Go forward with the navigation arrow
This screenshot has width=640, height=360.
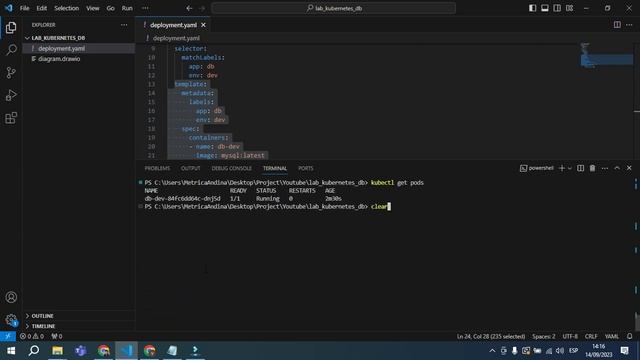coord(202,8)
